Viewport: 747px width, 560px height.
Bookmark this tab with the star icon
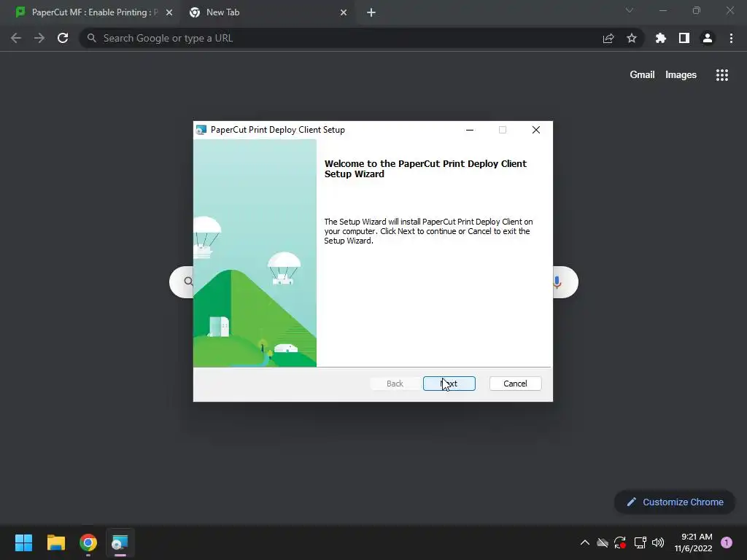point(632,38)
